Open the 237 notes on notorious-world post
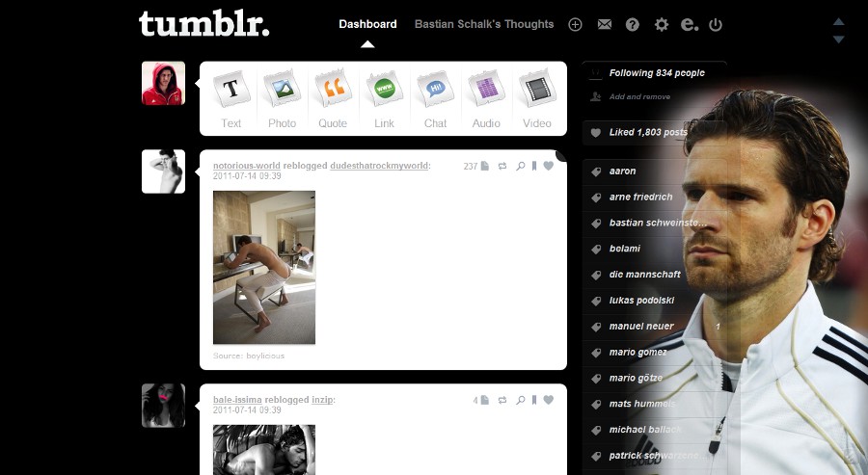 tap(476, 166)
